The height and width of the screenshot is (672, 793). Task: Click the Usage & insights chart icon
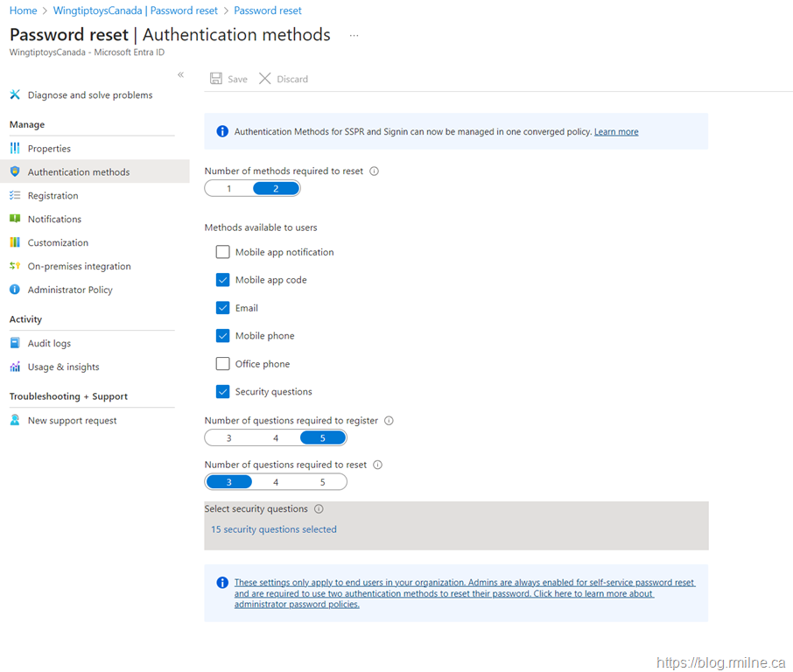tap(15, 367)
